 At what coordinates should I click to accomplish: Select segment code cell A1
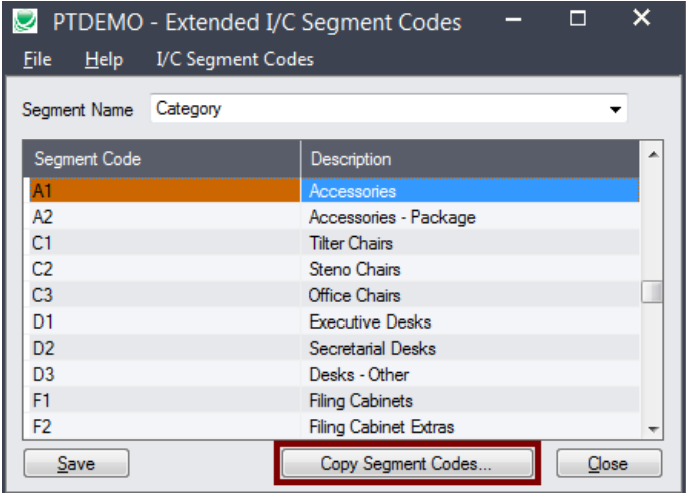coord(165,191)
